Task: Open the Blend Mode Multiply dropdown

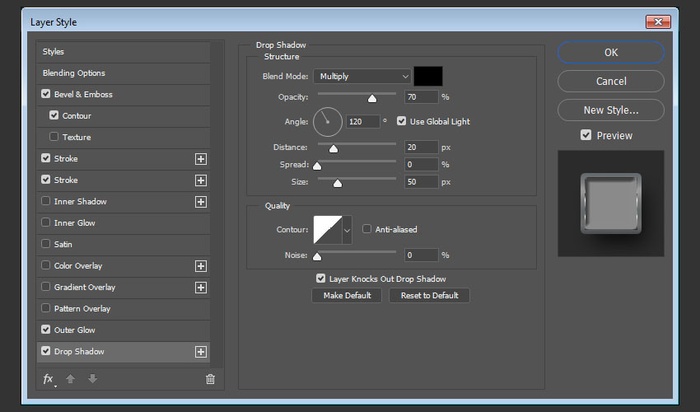Action: click(362, 76)
